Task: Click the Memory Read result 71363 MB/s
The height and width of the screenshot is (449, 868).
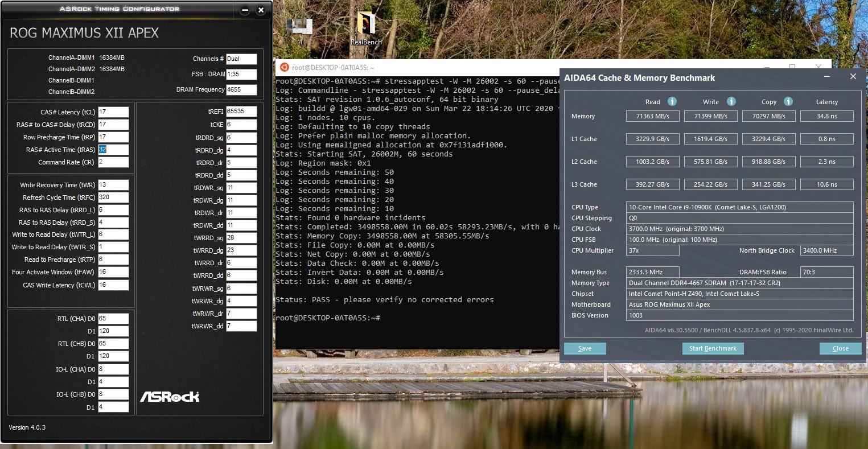Action: 653,116
